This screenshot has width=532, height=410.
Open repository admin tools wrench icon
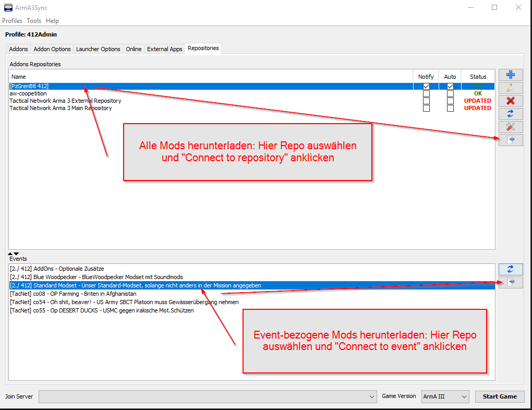coord(510,127)
